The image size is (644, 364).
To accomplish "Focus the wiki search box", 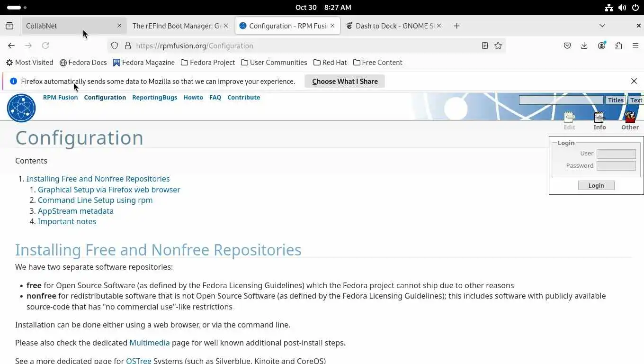I will 561,100.
